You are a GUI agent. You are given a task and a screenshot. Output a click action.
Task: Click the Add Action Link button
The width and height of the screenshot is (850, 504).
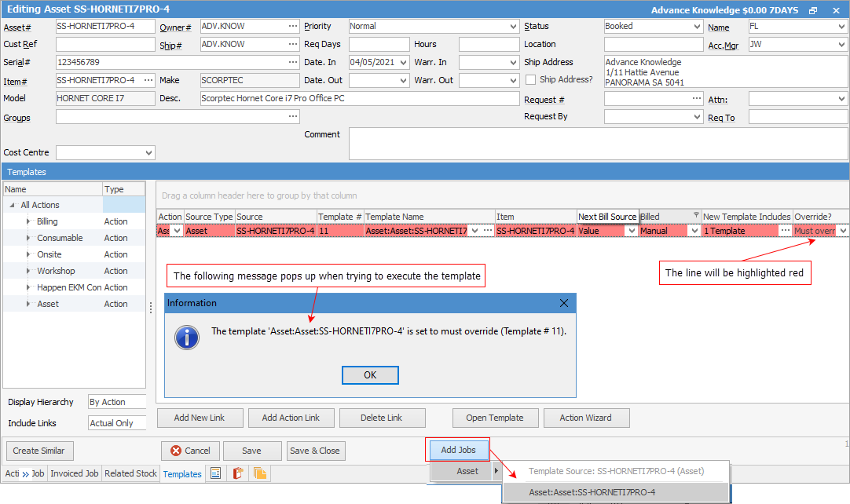(291, 418)
